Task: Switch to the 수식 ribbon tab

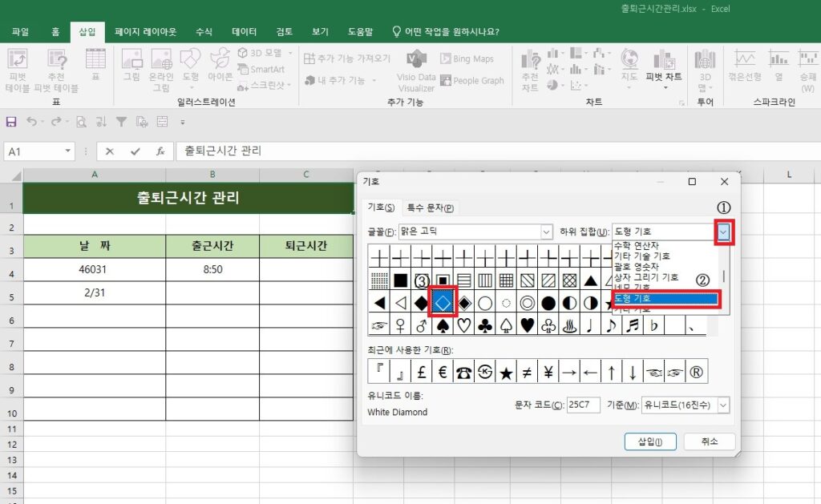Action: tap(204, 32)
